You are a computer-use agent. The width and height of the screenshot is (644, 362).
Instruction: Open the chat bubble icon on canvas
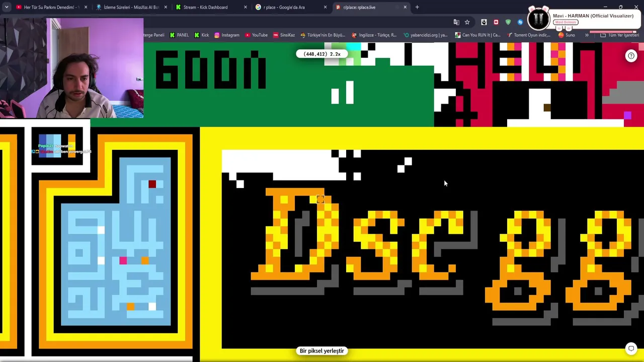click(631, 348)
